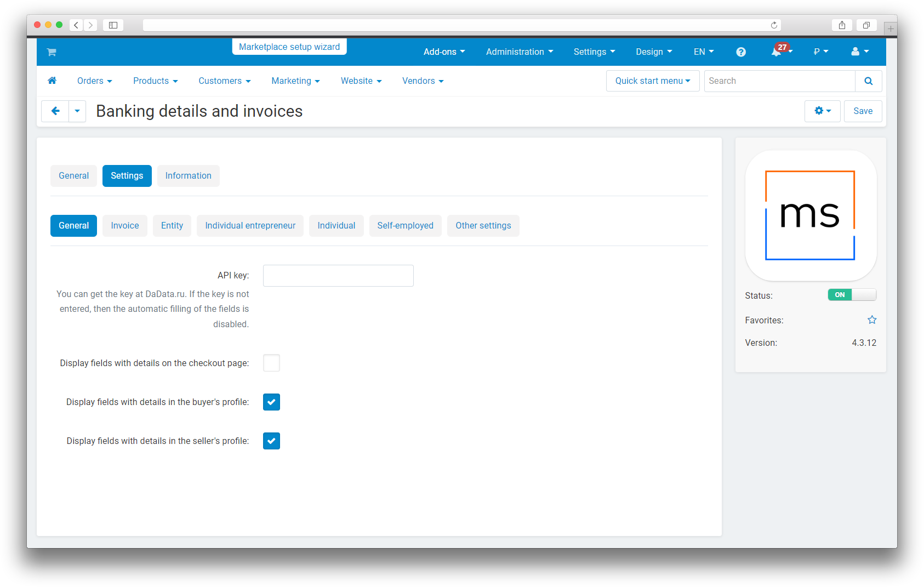Open the gear actions menu
The image size is (924, 587).
click(x=822, y=111)
